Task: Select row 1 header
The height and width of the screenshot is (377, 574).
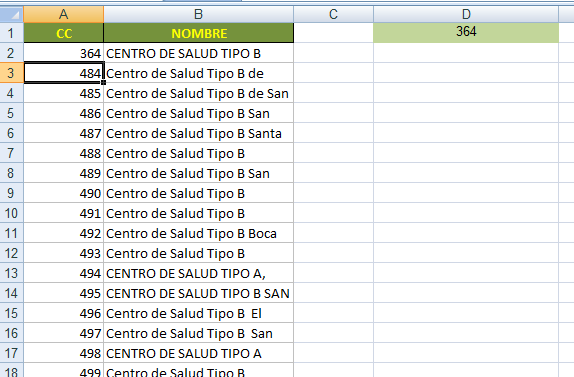Action: tap(12, 33)
